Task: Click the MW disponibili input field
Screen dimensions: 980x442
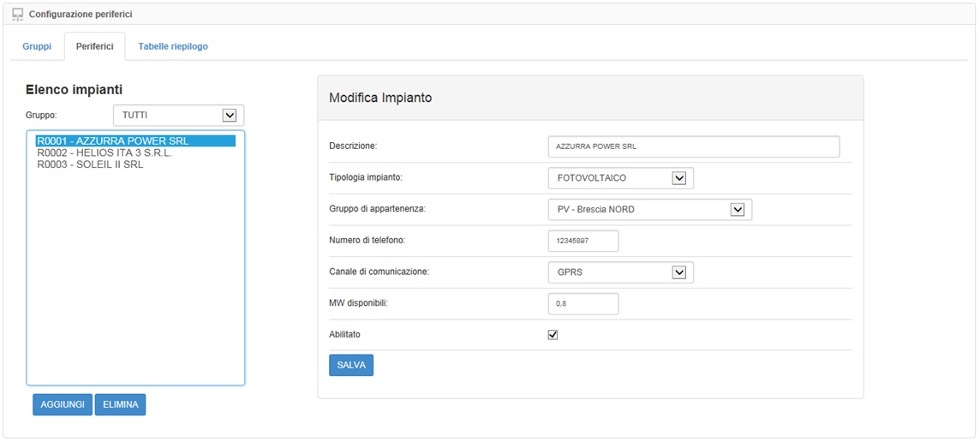Action: (x=583, y=304)
